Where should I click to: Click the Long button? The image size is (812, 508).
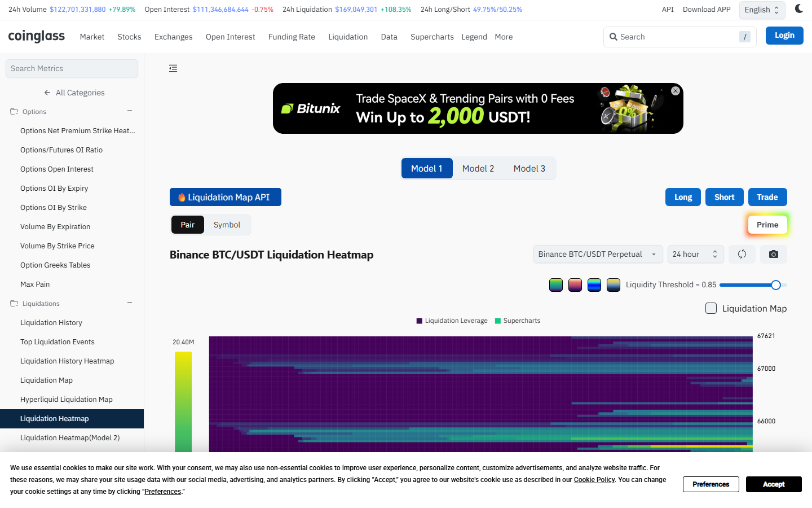683,197
